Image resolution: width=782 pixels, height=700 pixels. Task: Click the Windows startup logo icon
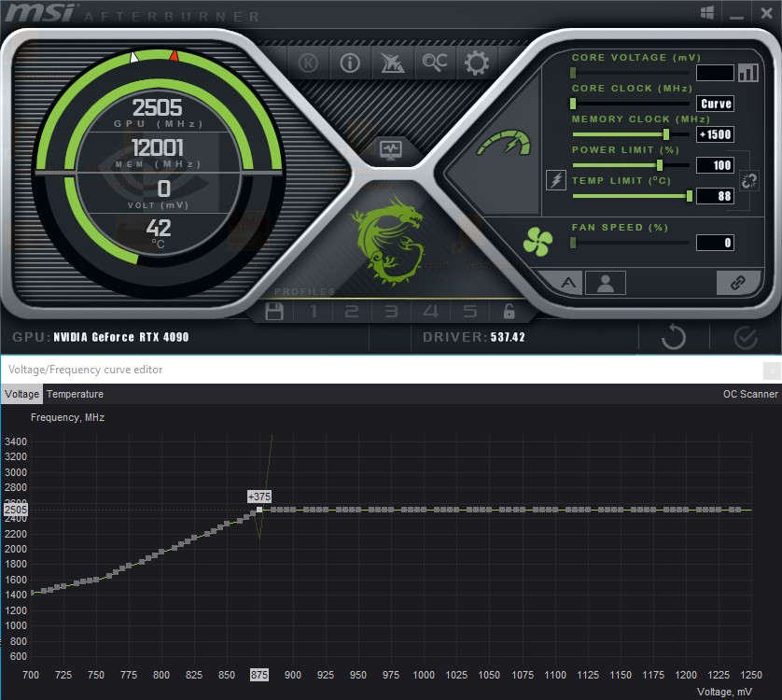point(706,13)
